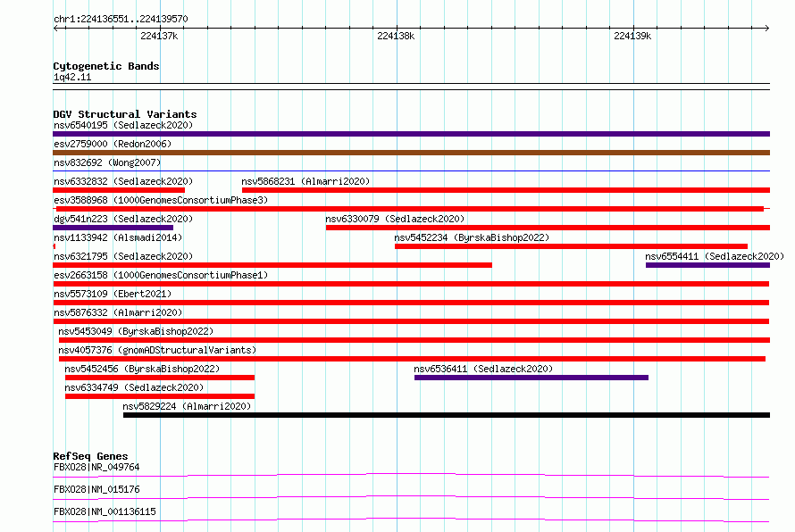Click the red nsv5452456 variant bar
This screenshot has width=795, height=532.
(x=160, y=378)
